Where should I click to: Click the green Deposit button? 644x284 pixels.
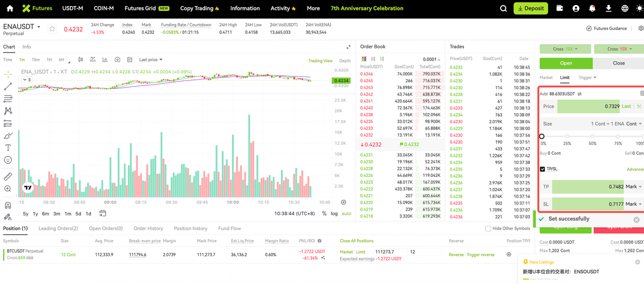tap(531, 9)
